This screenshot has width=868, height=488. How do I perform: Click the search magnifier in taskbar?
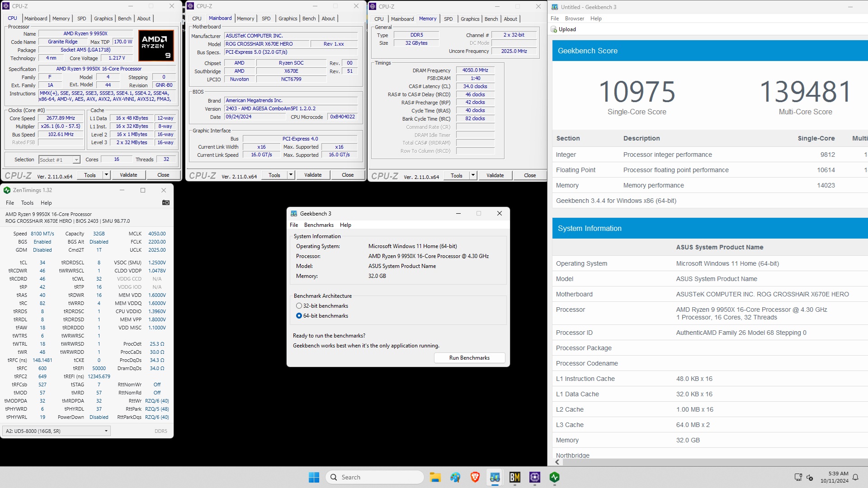[x=334, y=477]
